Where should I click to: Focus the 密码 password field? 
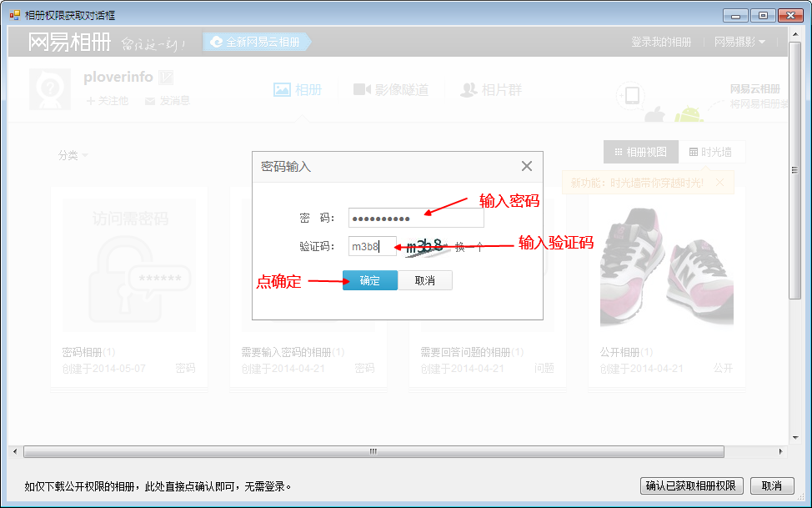click(416, 219)
